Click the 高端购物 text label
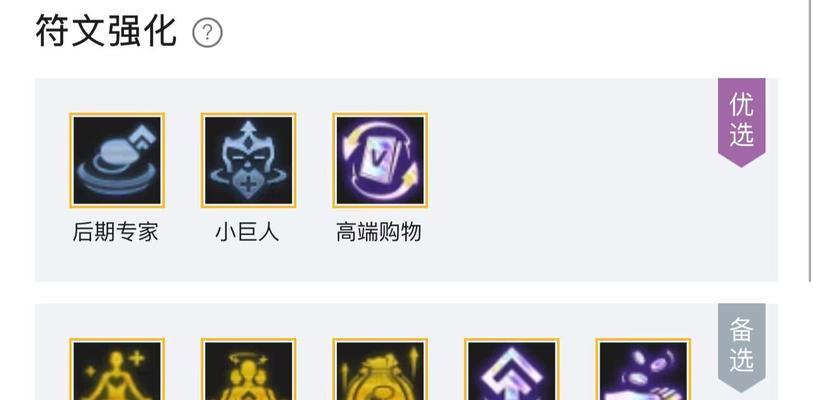Image resolution: width=813 pixels, height=400 pixels. coord(379,232)
